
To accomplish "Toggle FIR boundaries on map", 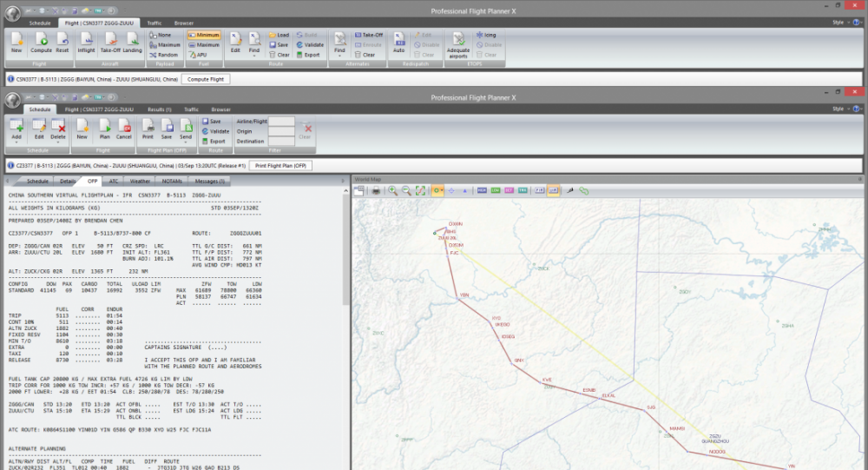I will 539,190.
